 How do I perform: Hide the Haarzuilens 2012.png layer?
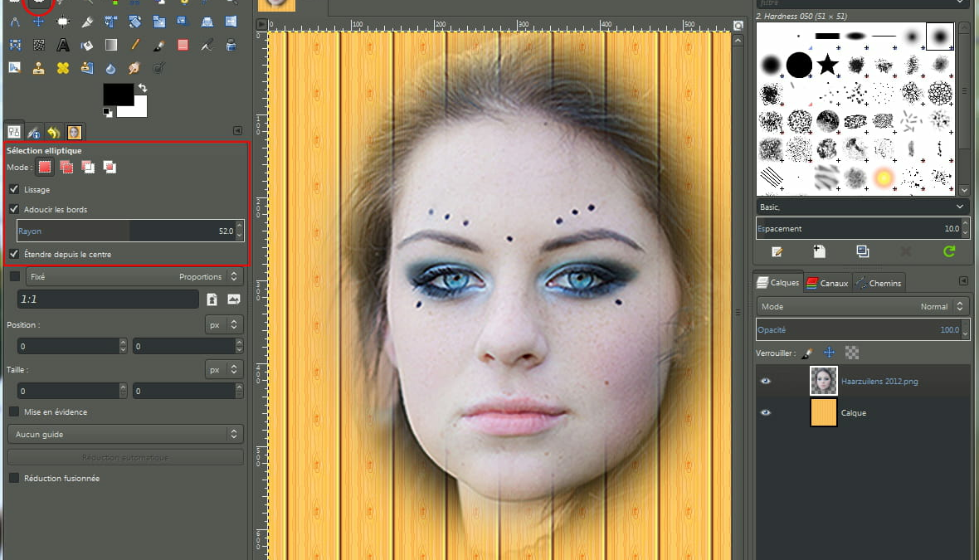766,381
